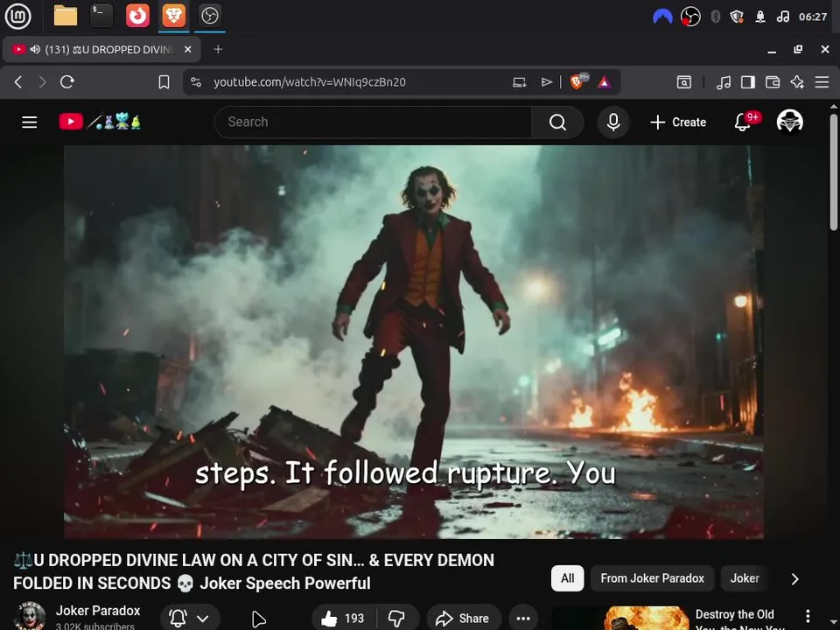Click the outlined play-arrow button beside subscribe
The image size is (840, 630).
259,619
